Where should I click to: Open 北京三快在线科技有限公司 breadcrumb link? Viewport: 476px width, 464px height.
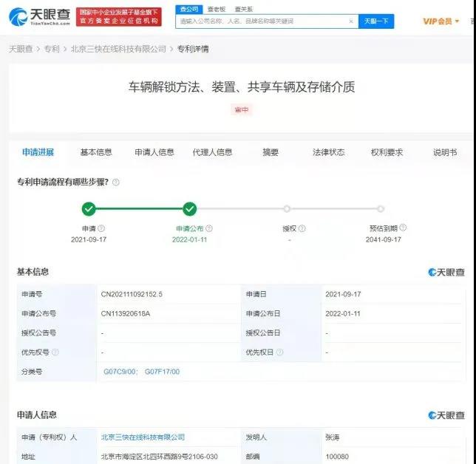(x=118, y=49)
